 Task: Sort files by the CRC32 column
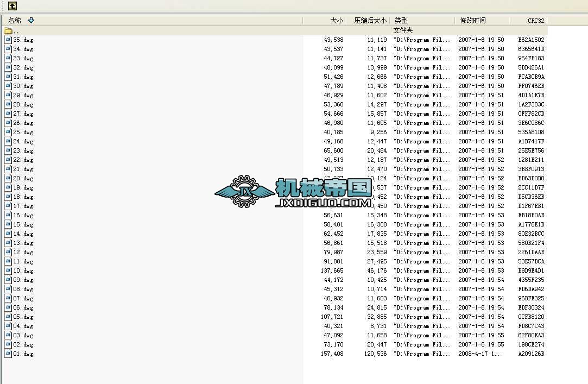535,20
